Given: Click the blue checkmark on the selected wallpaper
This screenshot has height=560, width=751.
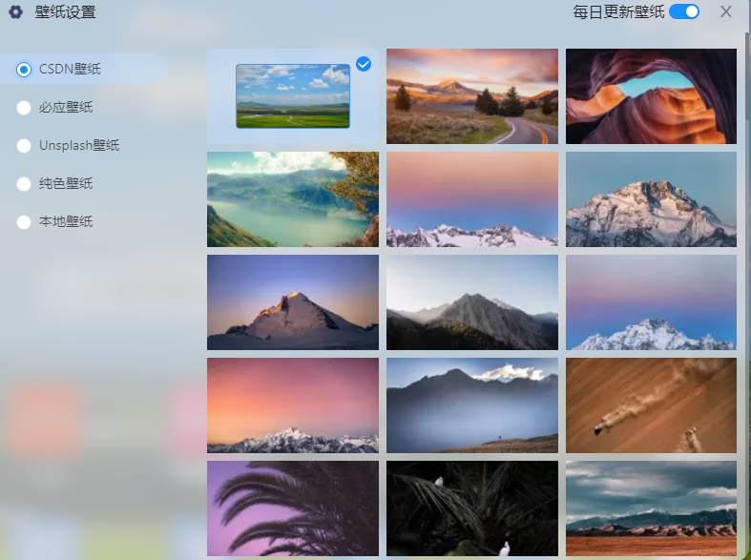Looking at the screenshot, I should coord(364,64).
